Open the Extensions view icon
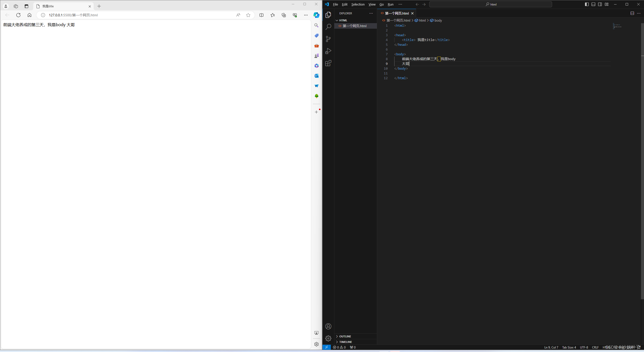 (x=328, y=63)
